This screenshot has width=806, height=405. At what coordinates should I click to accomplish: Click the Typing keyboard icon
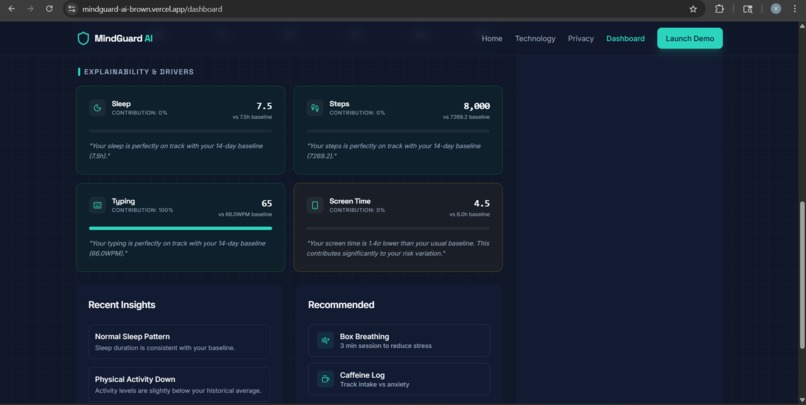97,205
